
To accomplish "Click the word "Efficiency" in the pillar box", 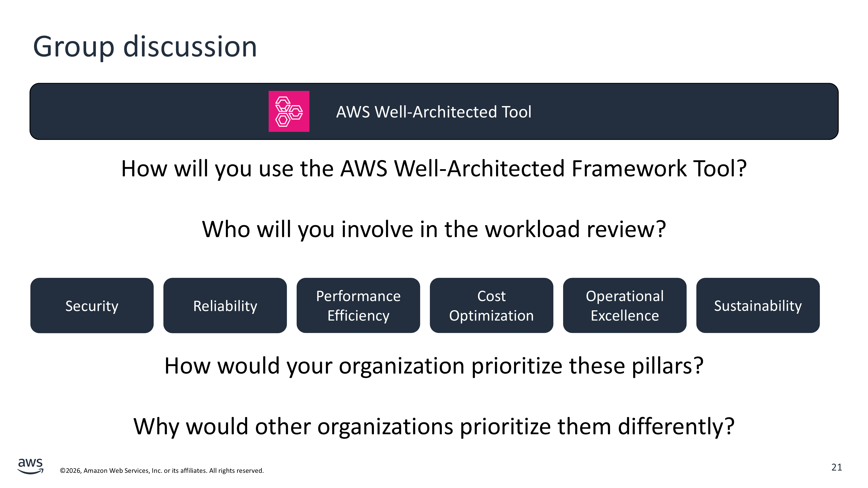I will pyautogui.click(x=358, y=316).
